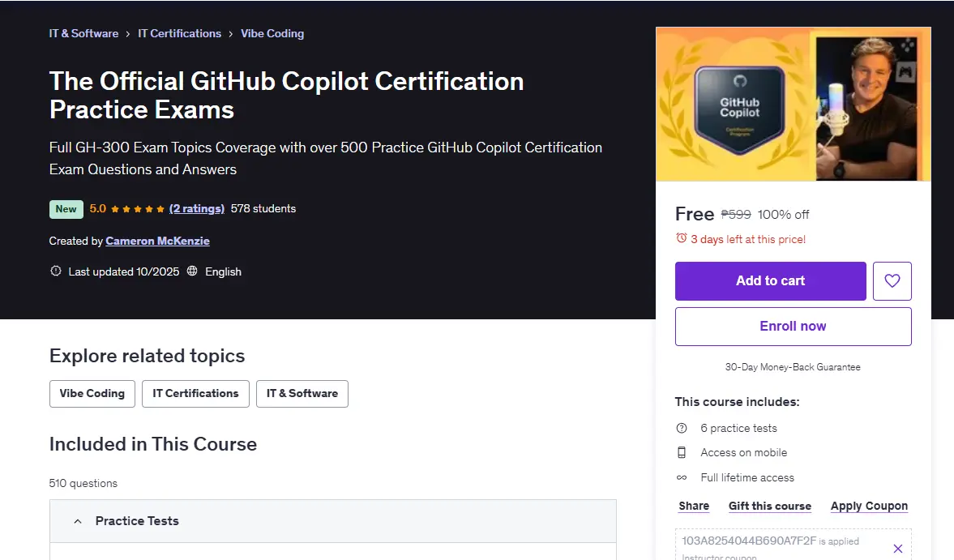
Task: Click the 5.0 rating score number
Action: pos(97,208)
